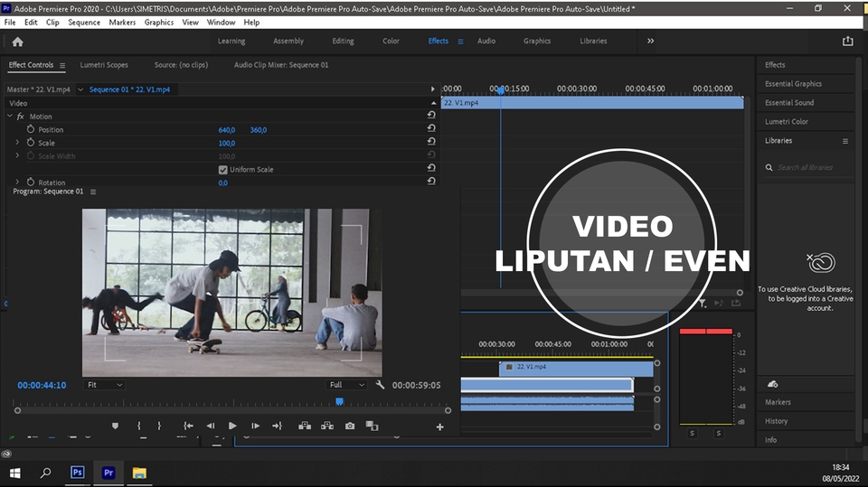Switch to the Editing workspace
868x487 pixels.
pos(343,41)
